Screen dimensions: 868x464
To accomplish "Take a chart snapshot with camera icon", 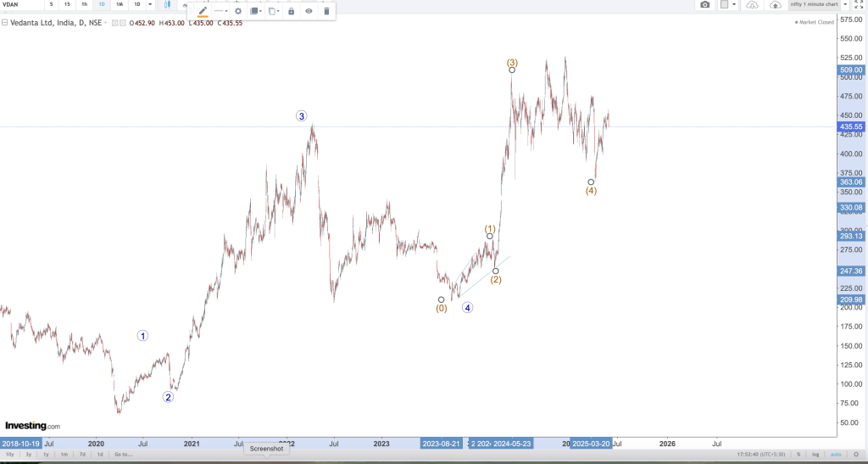I will pyautogui.click(x=704, y=4).
